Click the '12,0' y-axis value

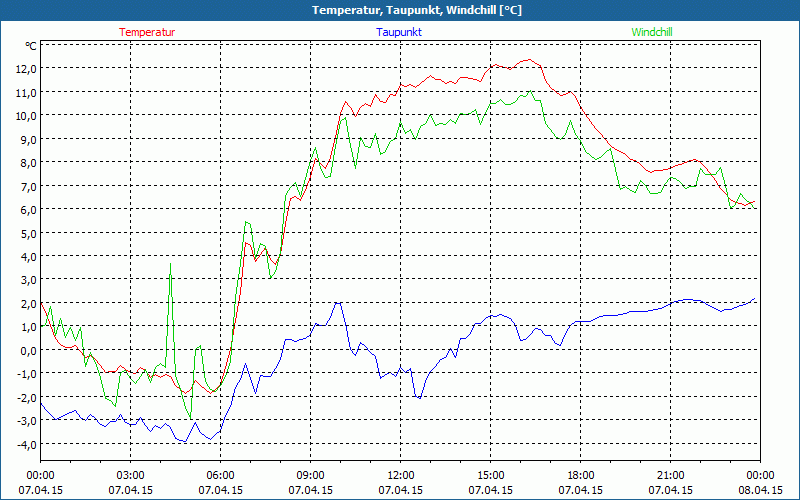pyautogui.click(x=26, y=69)
